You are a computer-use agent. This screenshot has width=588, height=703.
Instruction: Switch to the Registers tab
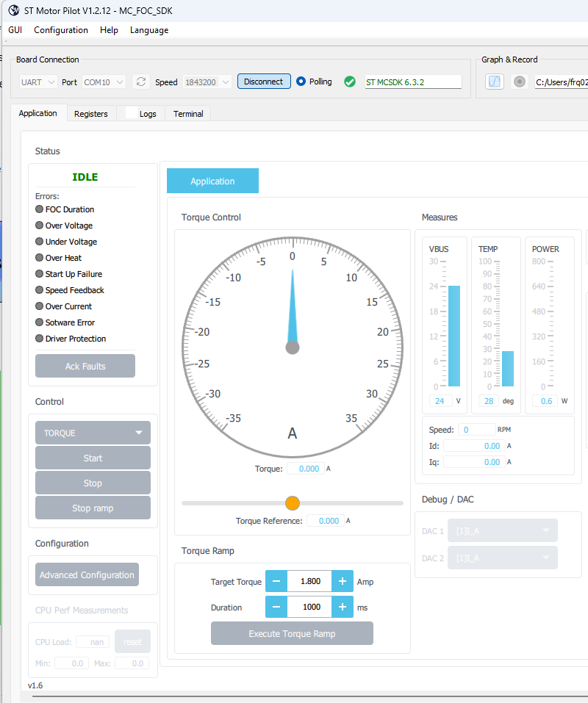click(91, 114)
